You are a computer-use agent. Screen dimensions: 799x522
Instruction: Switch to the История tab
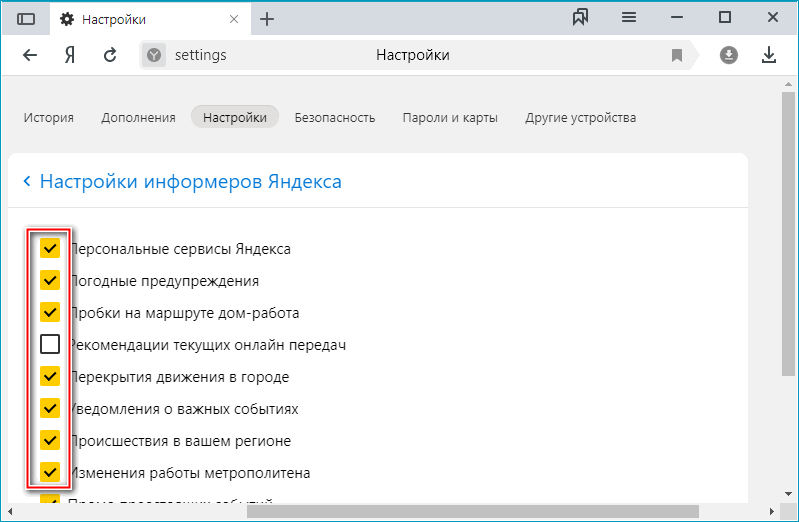[x=49, y=118]
